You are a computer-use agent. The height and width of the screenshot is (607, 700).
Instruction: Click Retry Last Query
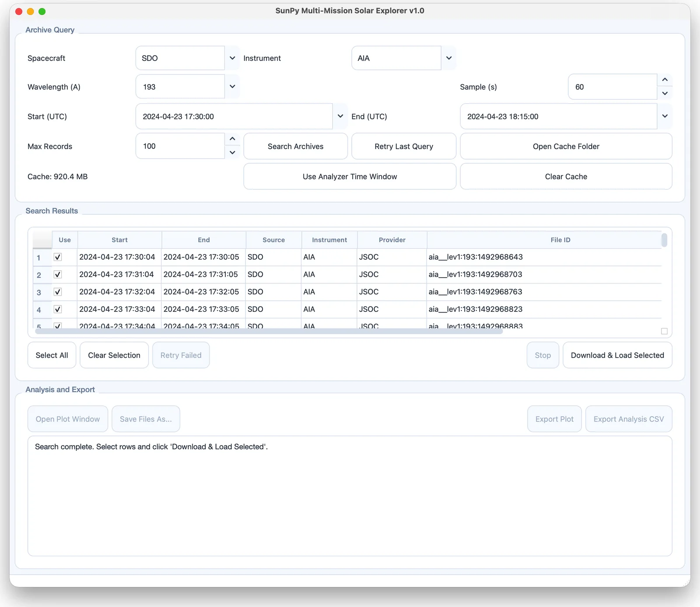404,147
